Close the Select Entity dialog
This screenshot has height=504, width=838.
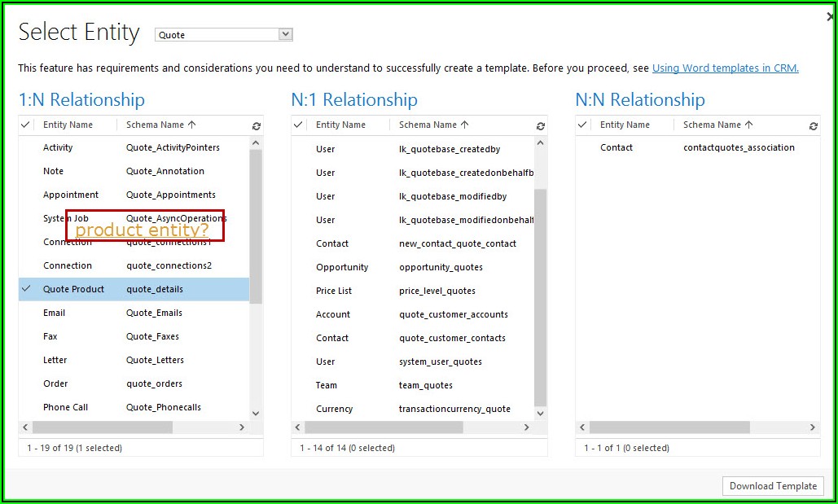pos(829,16)
